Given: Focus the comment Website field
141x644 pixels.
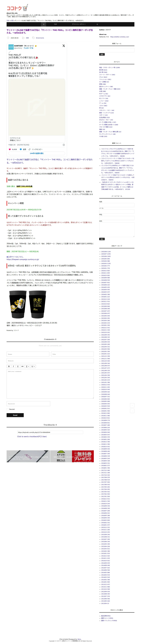Looking at the screenshot, I should pyautogui.click(x=50, y=361).
